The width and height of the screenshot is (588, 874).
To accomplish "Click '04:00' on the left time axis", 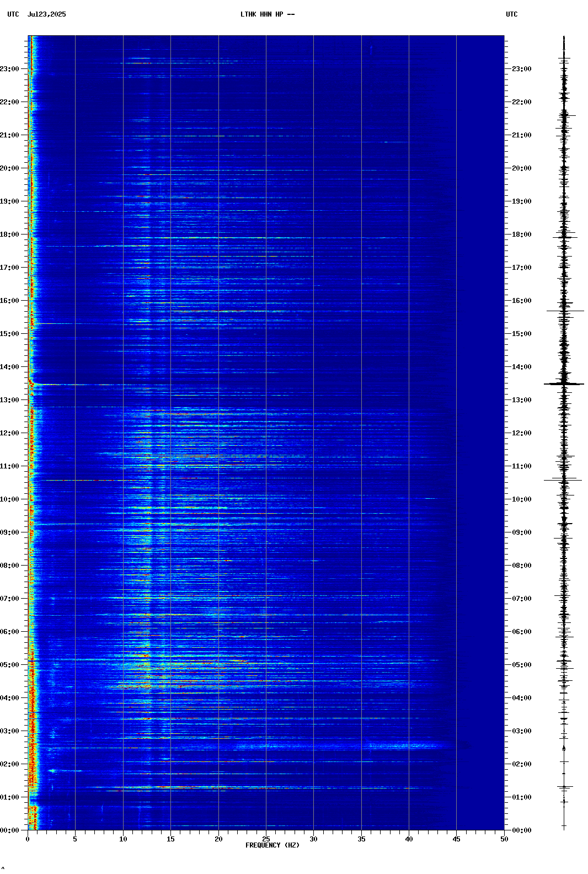I will (9, 698).
